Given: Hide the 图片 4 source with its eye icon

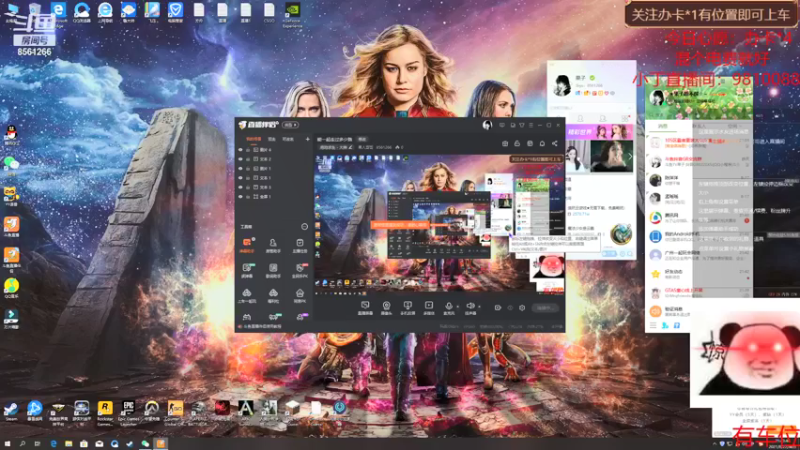Looking at the screenshot, I should [240, 150].
